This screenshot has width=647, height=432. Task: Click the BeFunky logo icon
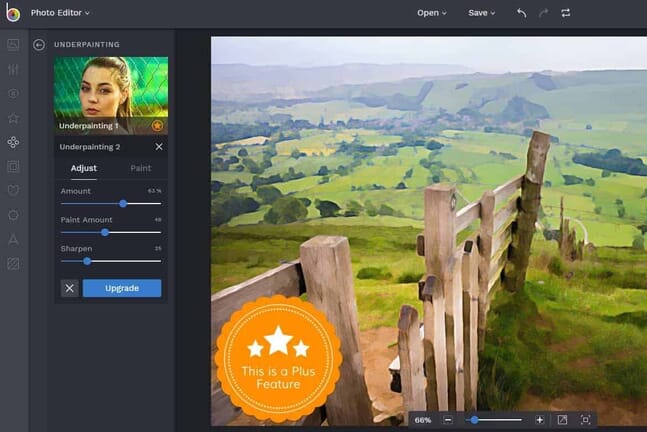pyautogui.click(x=13, y=13)
